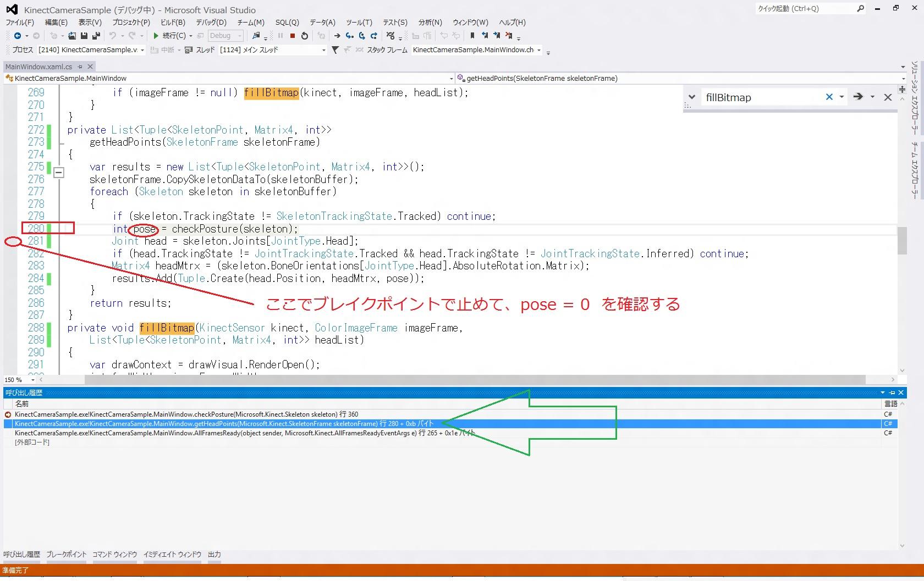Image resolution: width=924 pixels, height=581 pixels.
Task: Click the editor's vertical scrollbar thumb
Action: coord(902,240)
